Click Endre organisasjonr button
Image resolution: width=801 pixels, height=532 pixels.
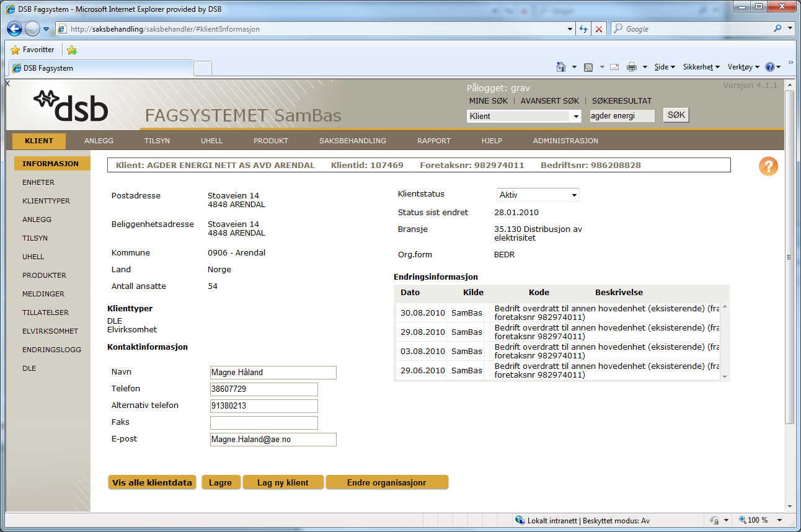pos(387,482)
